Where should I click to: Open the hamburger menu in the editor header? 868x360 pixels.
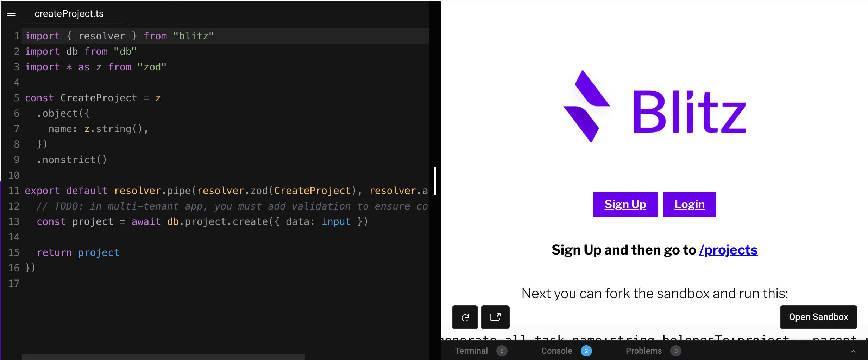(12, 13)
